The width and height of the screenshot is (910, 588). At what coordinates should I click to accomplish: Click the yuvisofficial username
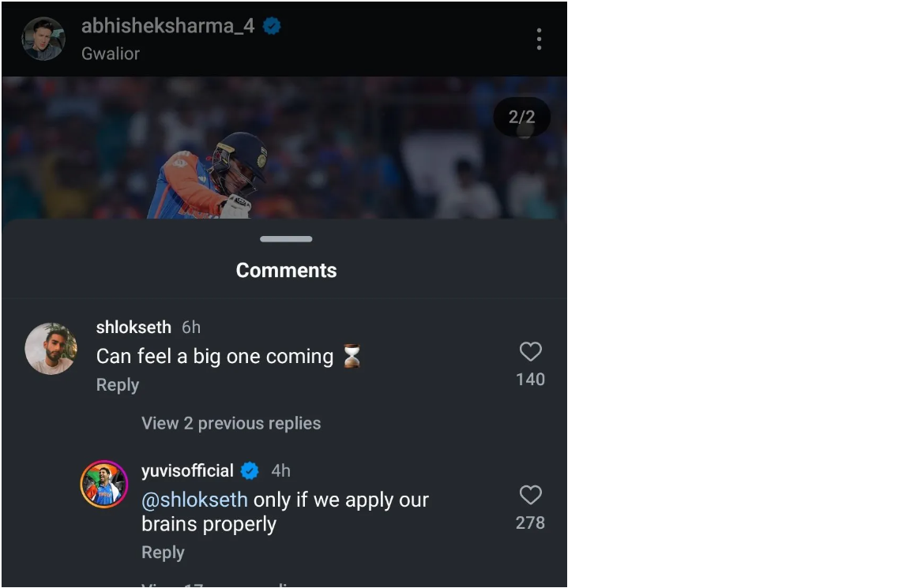pyautogui.click(x=187, y=471)
